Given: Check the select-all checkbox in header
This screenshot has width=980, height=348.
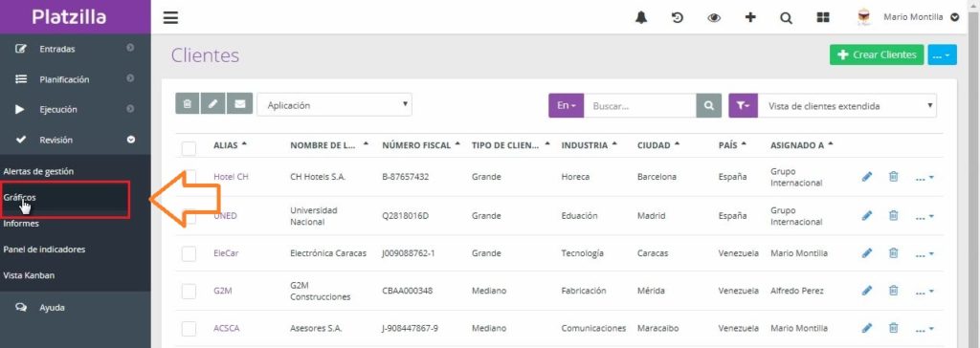Looking at the screenshot, I should tap(189, 149).
